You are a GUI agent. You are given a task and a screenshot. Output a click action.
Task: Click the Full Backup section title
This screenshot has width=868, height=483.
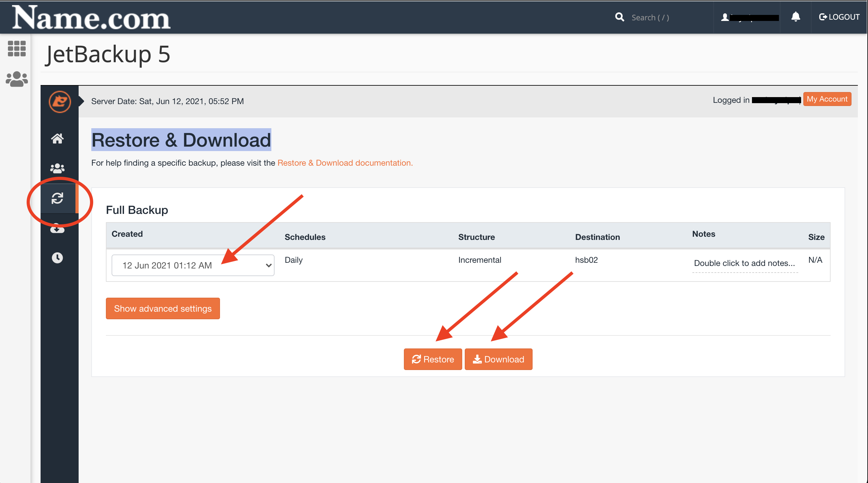(x=137, y=210)
